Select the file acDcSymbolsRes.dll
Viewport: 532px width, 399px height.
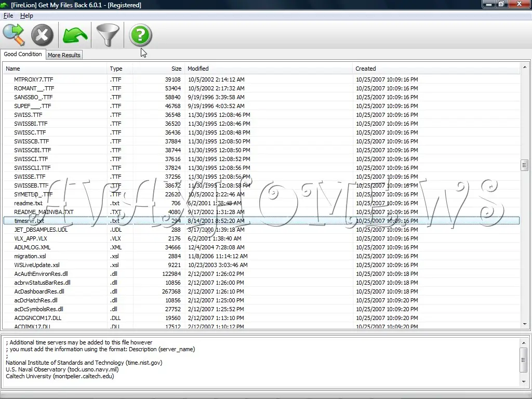pos(38,309)
